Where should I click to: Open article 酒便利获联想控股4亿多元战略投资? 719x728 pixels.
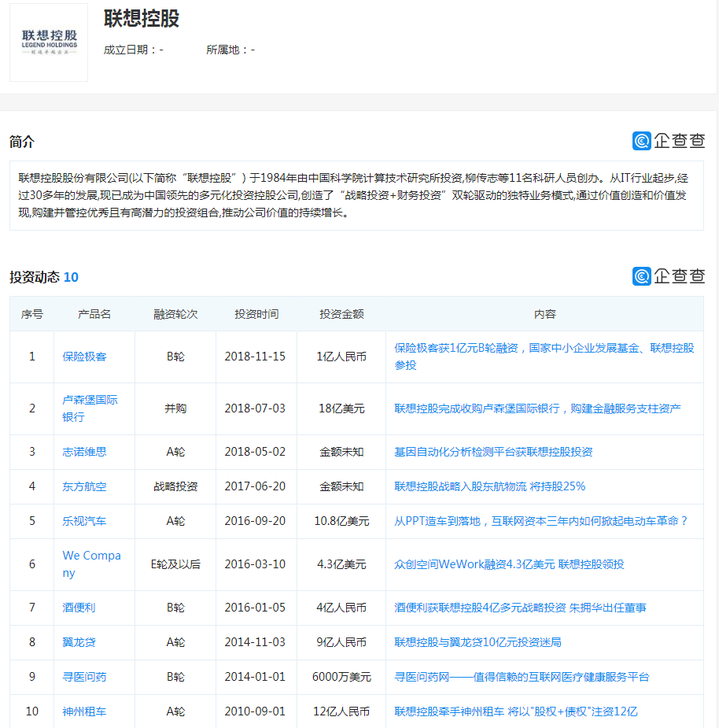[520, 608]
